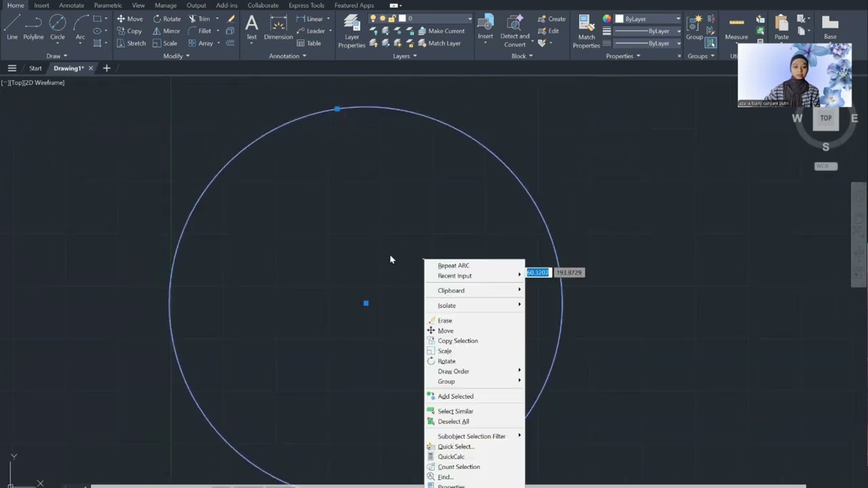The width and height of the screenshot is (868, 488).
Task: Expand the Properties panel title
Action: [623, 56]
